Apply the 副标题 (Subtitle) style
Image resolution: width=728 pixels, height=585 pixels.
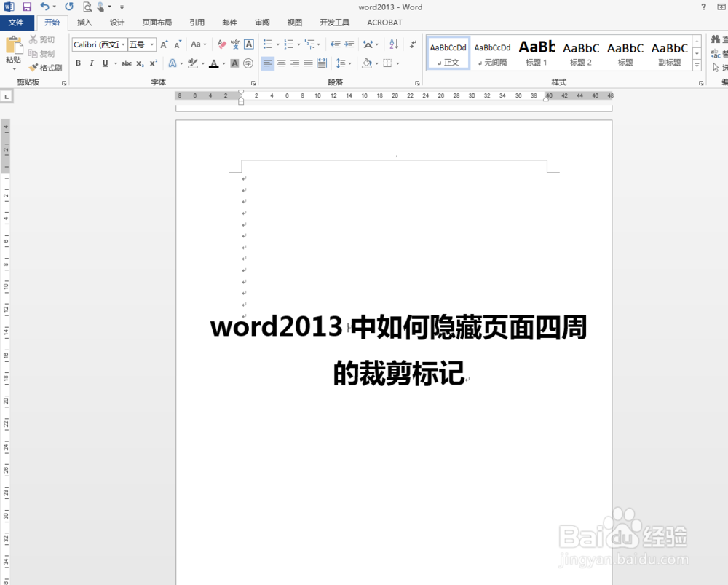(670, 53)
